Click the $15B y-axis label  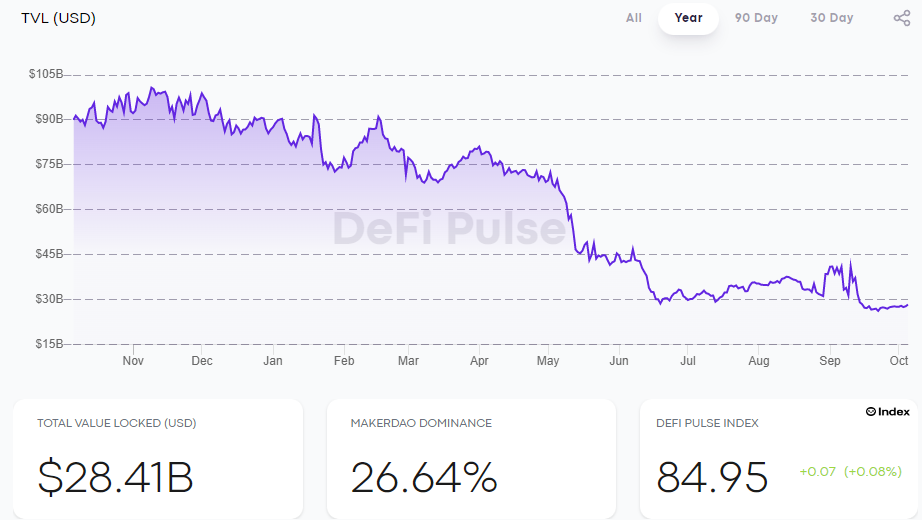point(49,344)
